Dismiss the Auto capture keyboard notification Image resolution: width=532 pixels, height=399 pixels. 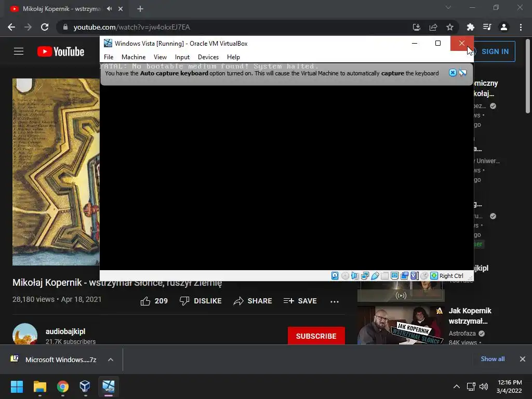pyautogui.click(x=453, y=73)
